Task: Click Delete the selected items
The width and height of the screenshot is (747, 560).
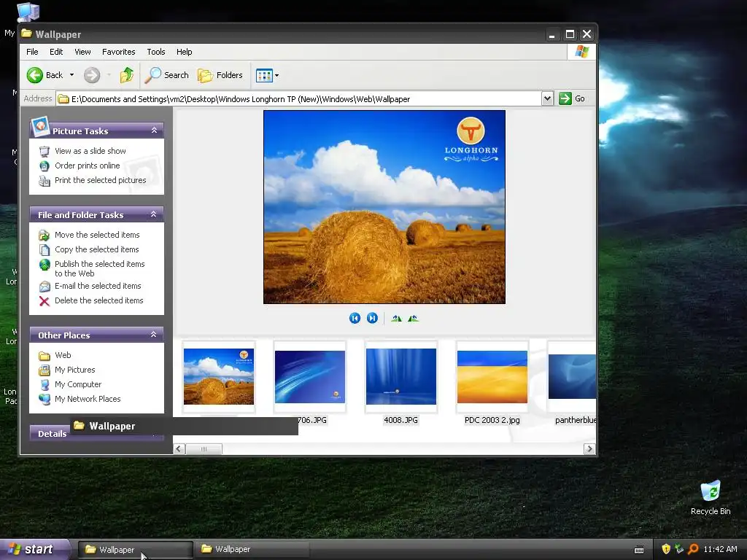Action: [x=98, y=300]
